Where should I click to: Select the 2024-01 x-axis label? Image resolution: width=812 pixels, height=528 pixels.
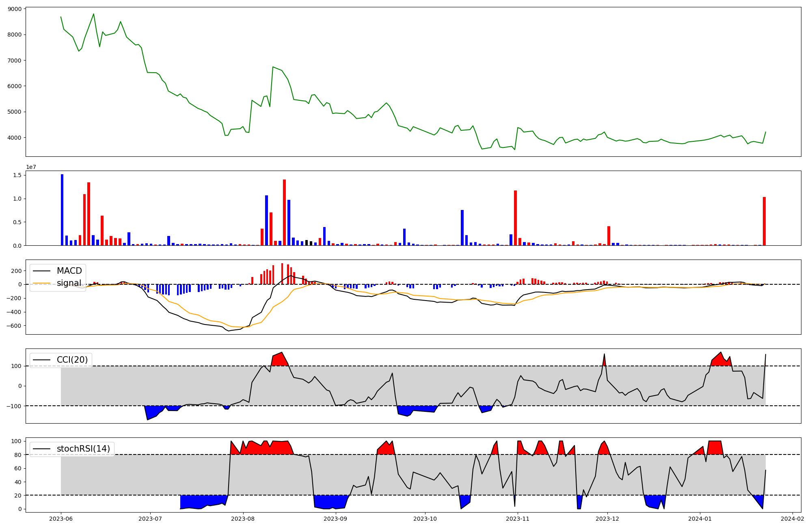pyautogui.click(x=700, y=519)
